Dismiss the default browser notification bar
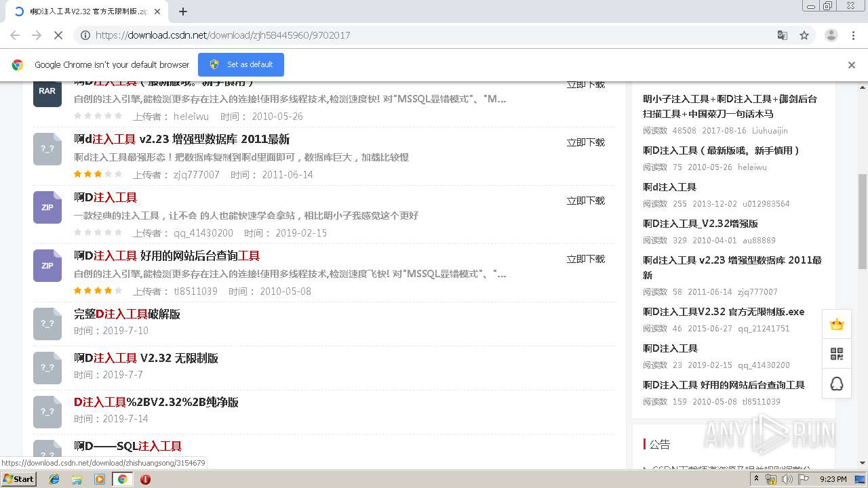Image resolution: width=868 pixels, height=488 pixels. [852, 65]
